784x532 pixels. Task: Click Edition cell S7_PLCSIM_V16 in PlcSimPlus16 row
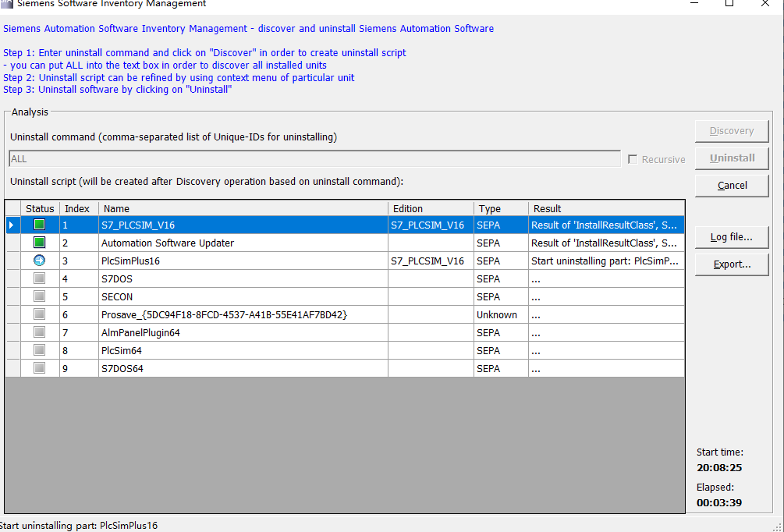coord(431,261)
